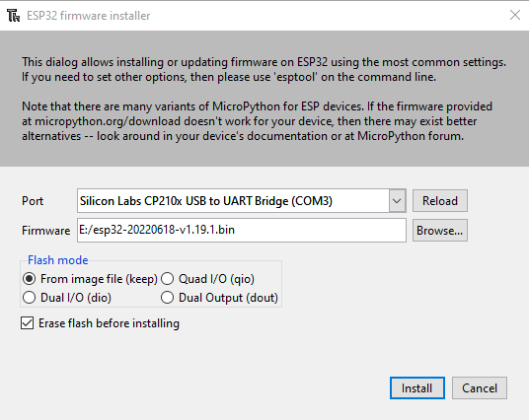
Task: Choose Quad I/O (qio) flash mode
Action: coord(208,279)
